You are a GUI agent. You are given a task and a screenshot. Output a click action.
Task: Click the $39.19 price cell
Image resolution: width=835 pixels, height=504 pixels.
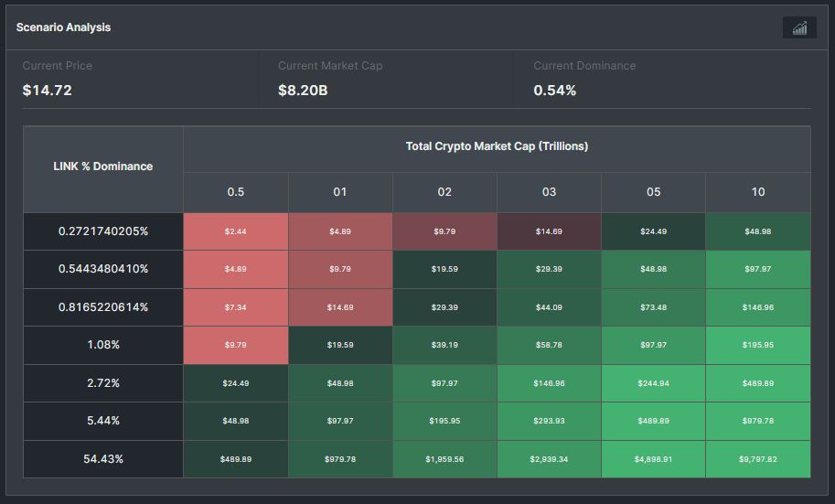tap(444, 345)
